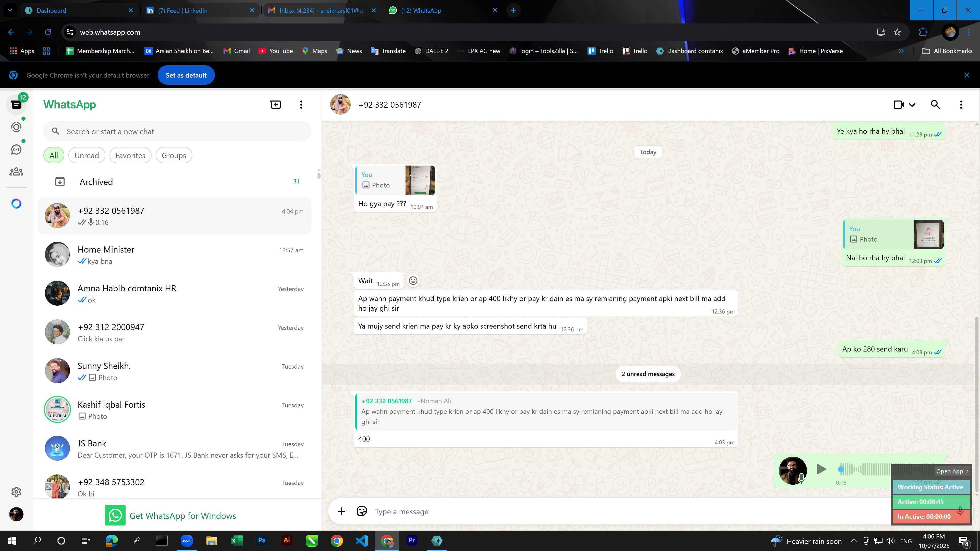Click Get WhatsApp for Windows link

click(x=170, y=516)
